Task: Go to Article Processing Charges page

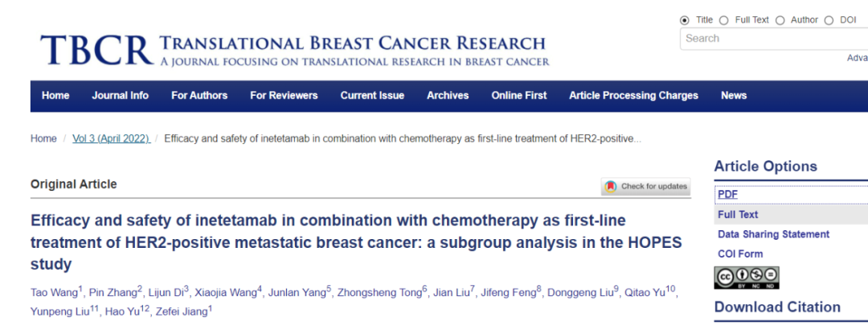Action: point(633,95)
